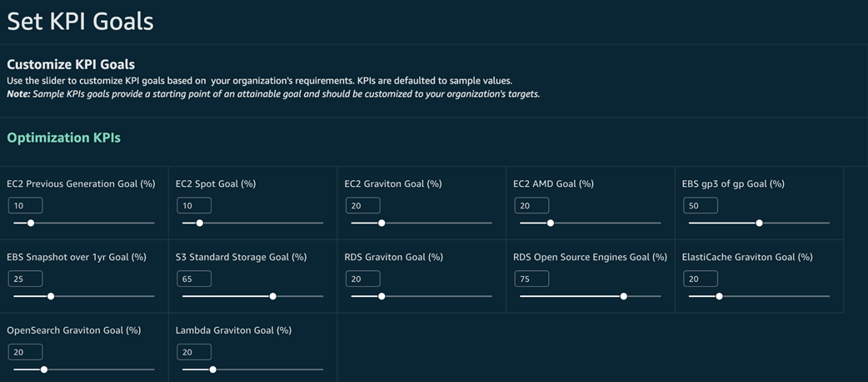Click the EC2 AMD Goal slider handle
Screen dimensions: 868x382
coord(551,223)
